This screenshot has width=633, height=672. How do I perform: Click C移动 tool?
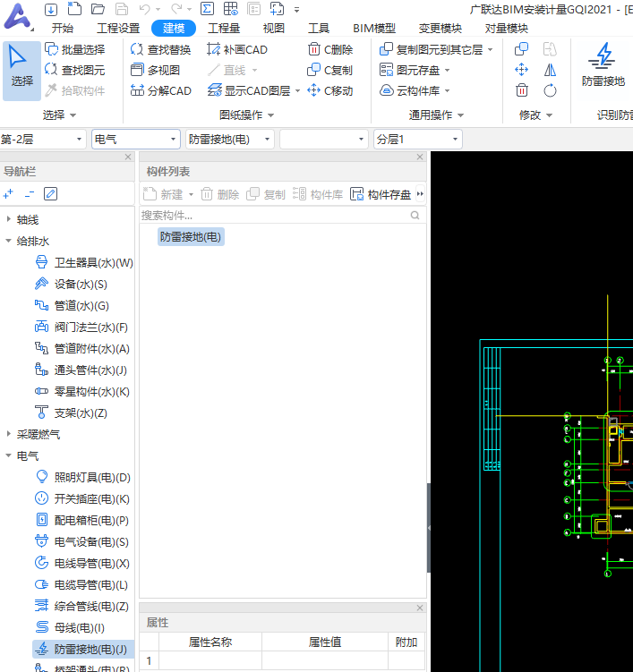[x=330, y=90]
